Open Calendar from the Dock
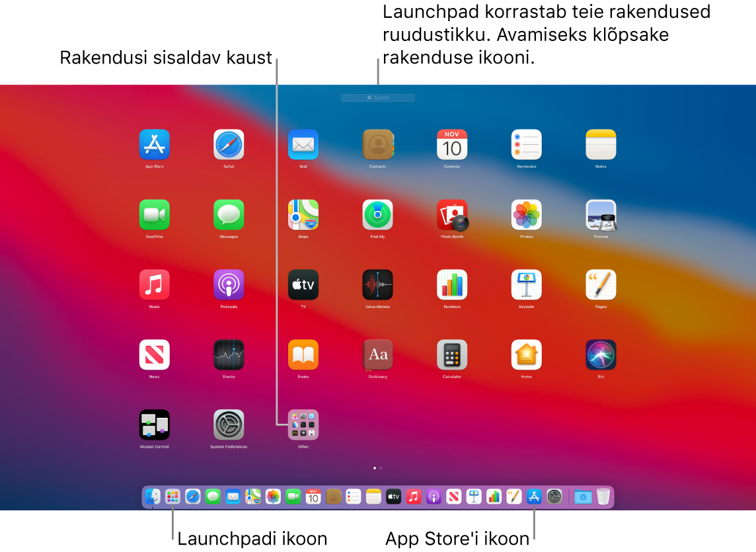Viewport: 756px width, 552px height. 313,496
